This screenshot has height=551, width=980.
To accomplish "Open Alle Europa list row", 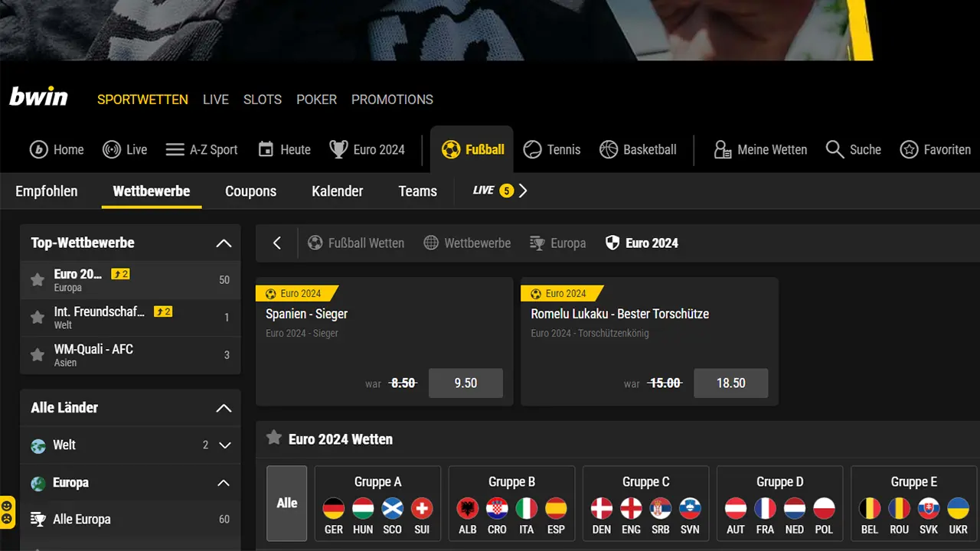I will [x=130, y=520].
